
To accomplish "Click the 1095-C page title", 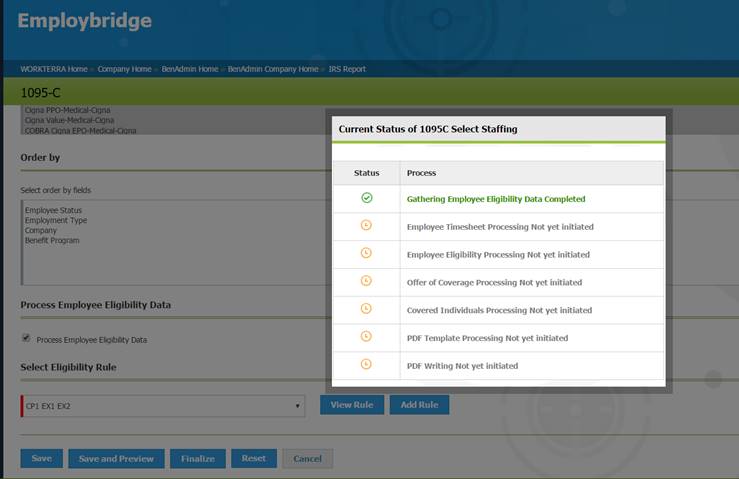I will 41,93.
